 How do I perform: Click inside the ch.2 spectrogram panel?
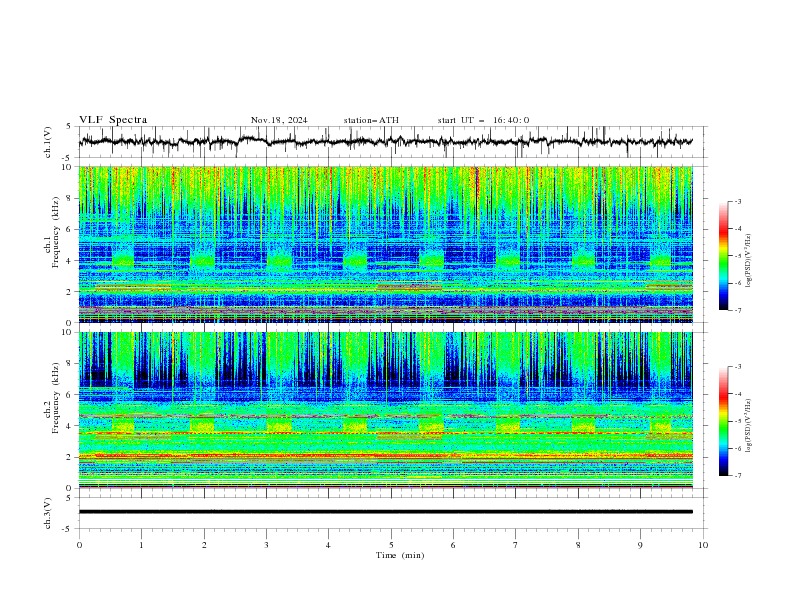click(x=385, y=410)
